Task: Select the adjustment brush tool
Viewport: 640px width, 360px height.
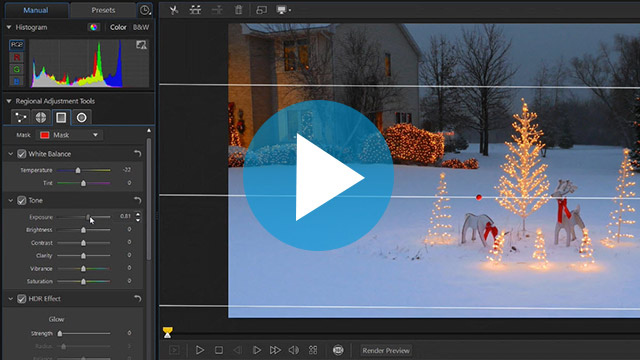Action: [x=20, y=118]
